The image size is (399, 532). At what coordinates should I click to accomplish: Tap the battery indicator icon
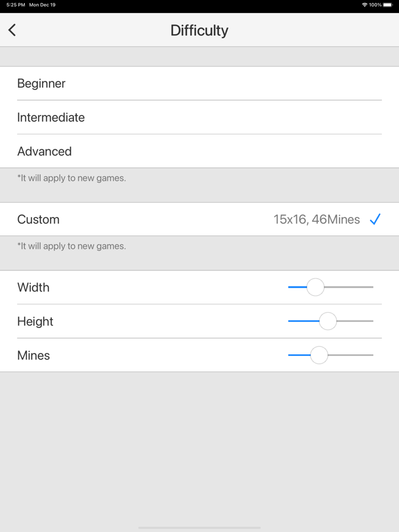point(388,5)
